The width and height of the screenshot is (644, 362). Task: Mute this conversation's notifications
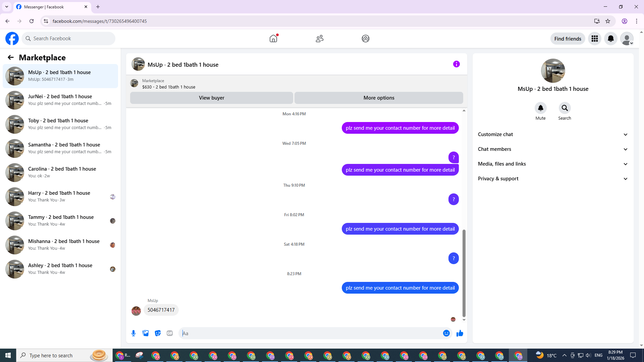tap(540, 108)
